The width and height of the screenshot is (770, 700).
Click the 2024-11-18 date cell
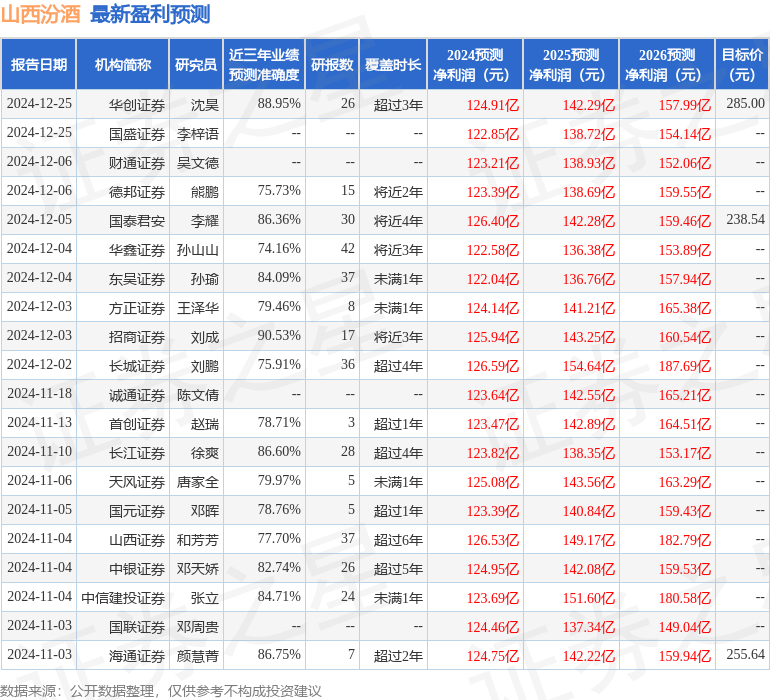[x=39, y=393]
